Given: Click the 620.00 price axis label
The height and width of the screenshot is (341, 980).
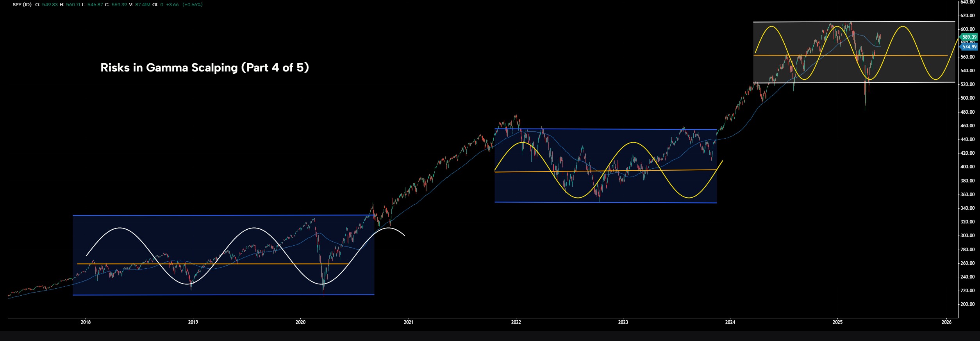Looking at the screenshot, I should click(968, 16).
